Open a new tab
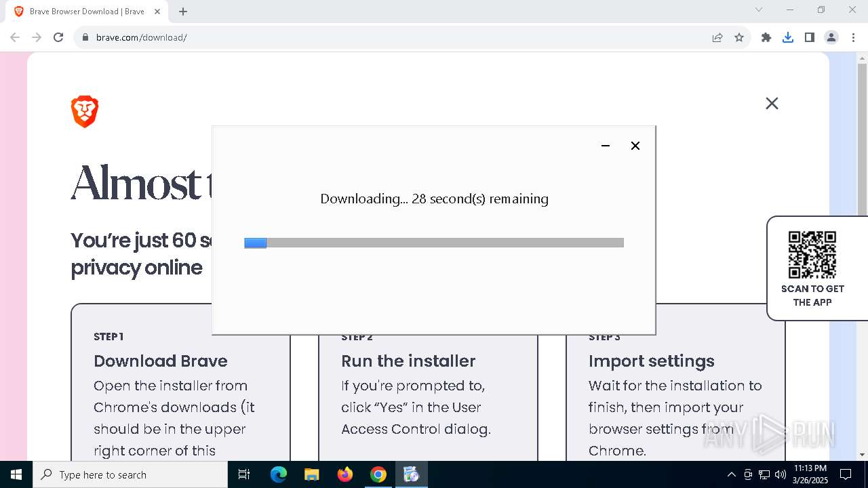The height and width of the screenshot is (488, 868). 183,12
